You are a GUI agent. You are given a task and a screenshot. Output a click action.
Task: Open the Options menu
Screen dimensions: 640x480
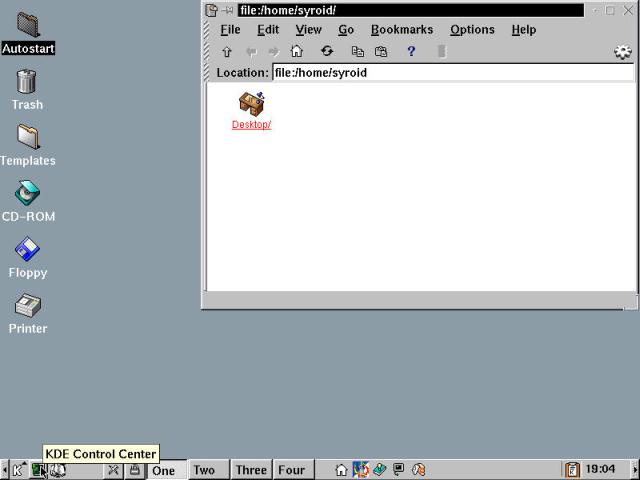(x=472, y=30)
